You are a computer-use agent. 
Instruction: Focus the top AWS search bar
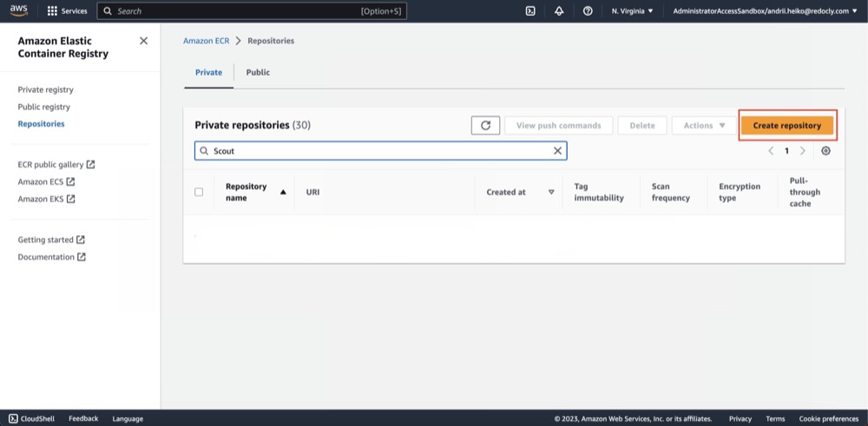coord(252,11)
